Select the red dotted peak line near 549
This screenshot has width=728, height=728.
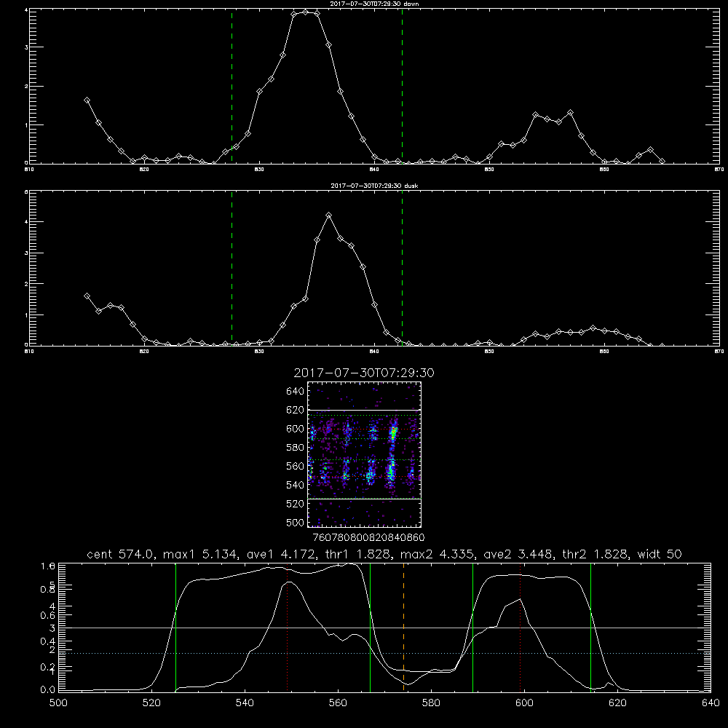288,627
